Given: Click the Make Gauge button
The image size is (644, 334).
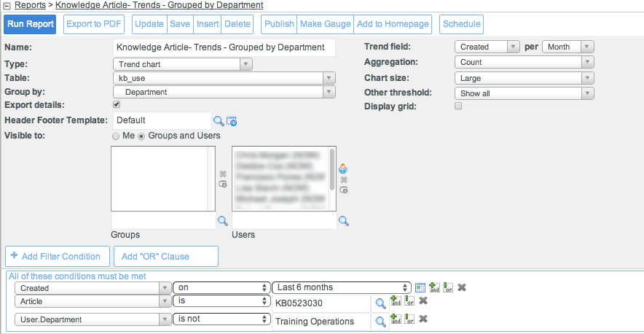Looking at the screenshot, I should coord(326,24).
